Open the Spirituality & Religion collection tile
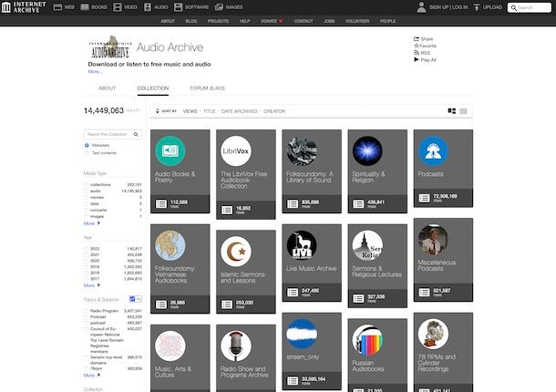The width and height of the screenshot is (556, 392). click(x=377, y=171)
